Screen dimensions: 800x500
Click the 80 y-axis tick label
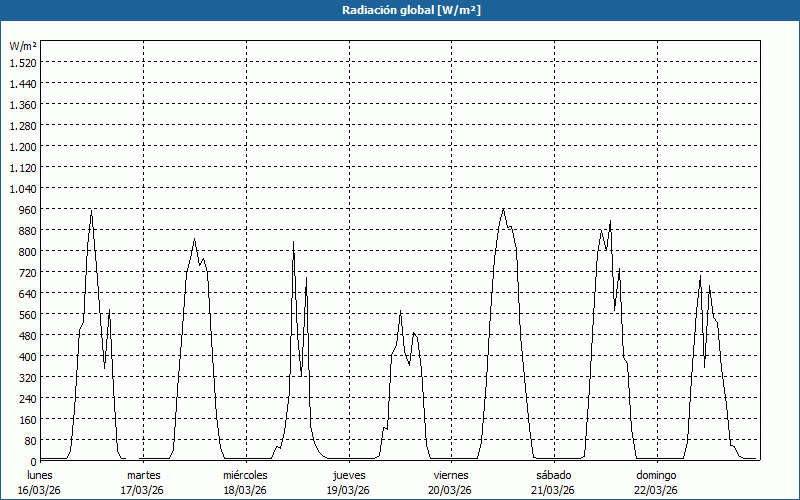click(x=29, y=440)
